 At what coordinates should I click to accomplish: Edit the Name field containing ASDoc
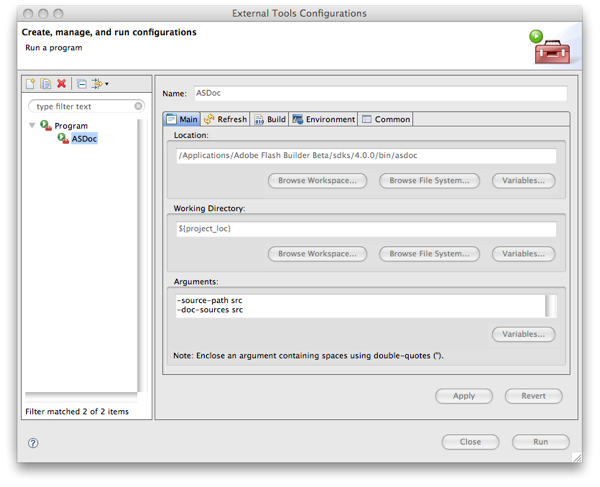pyautogui.click(x=380, y=93)
